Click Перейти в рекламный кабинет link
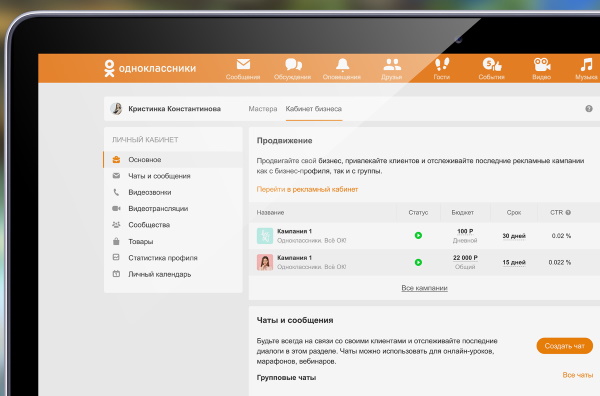 [307, 189]
